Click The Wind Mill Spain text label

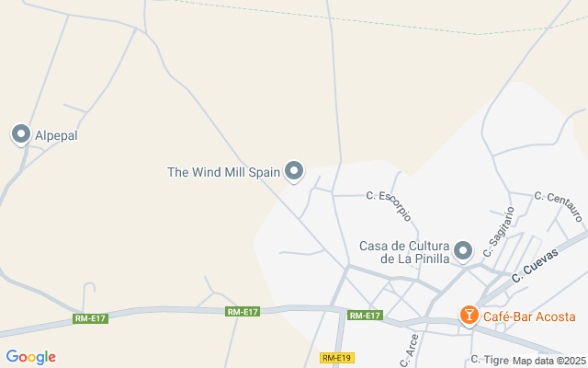click(x=223, y=172)
